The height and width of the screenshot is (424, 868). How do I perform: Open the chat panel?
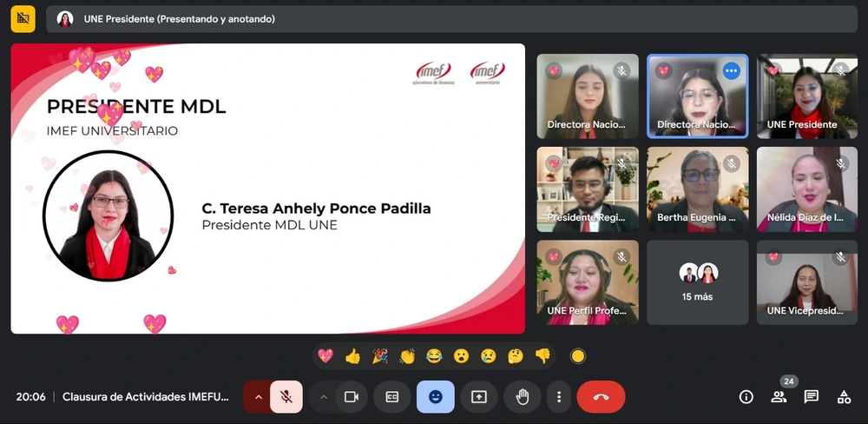pyautogui.click(x=812, y=397)
